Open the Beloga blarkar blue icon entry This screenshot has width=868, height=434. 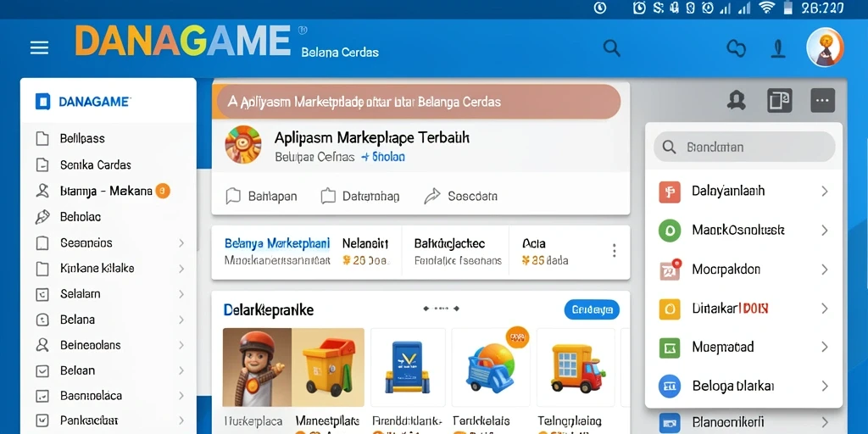(x=744, y=386)
